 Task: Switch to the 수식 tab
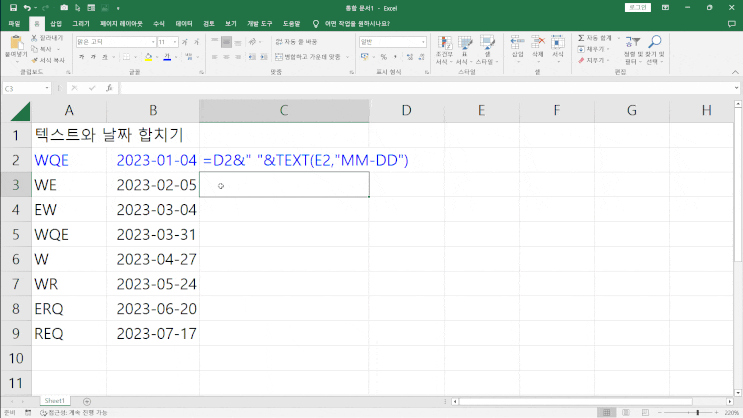tap(159, 24)
